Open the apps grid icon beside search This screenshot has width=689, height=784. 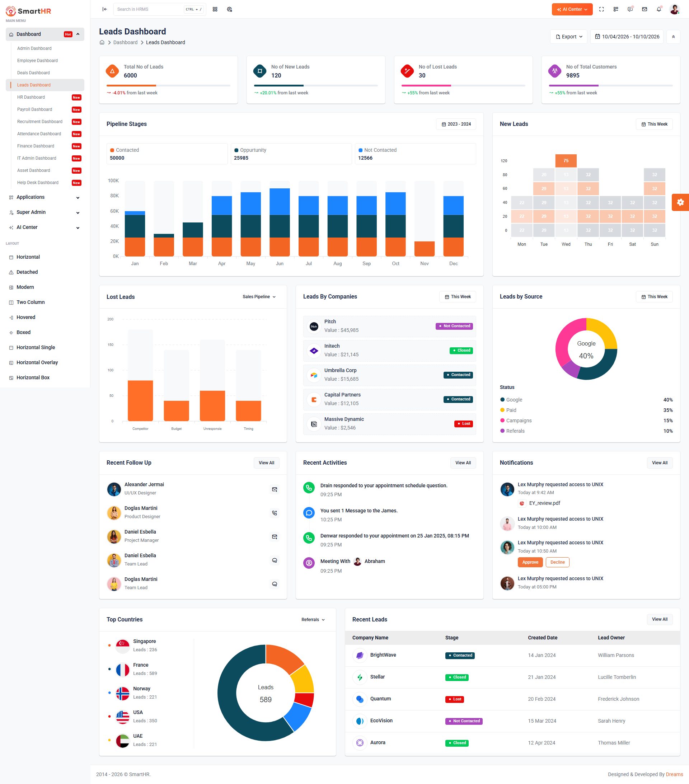(215, 9)
